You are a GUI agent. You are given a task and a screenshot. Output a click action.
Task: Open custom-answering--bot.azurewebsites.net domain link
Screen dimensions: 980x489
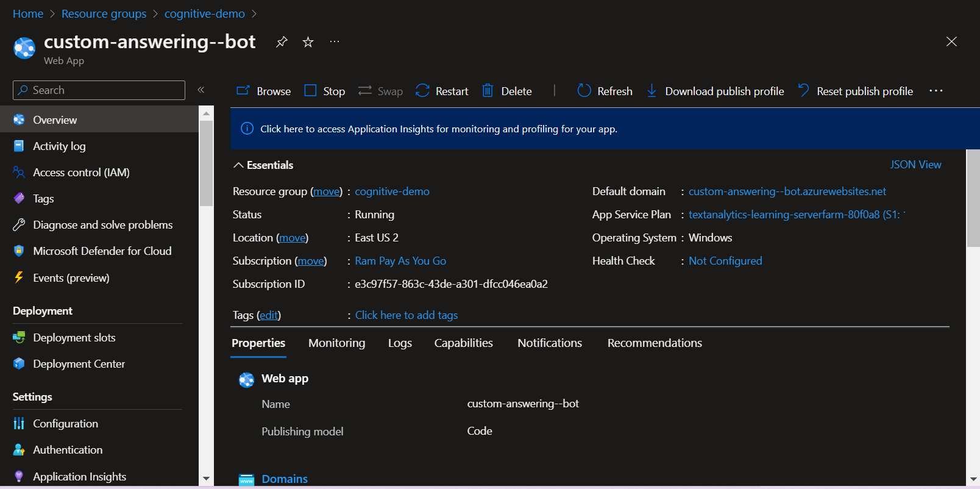(x=787, y=191)
